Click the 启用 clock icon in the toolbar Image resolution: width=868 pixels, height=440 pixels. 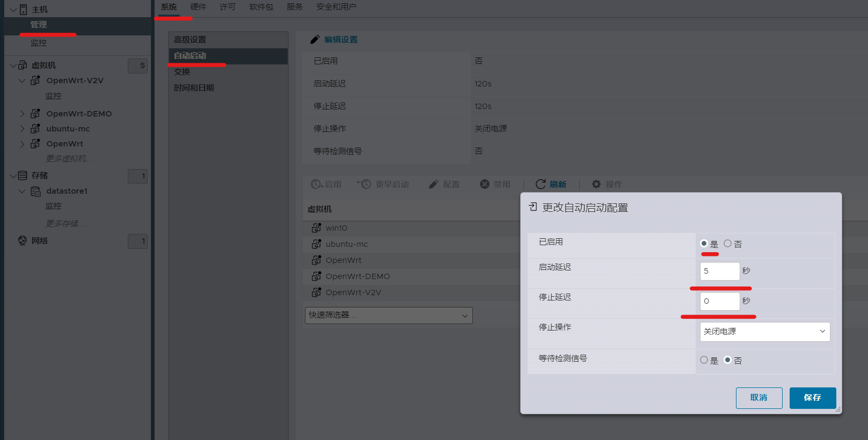coord(317,184)
